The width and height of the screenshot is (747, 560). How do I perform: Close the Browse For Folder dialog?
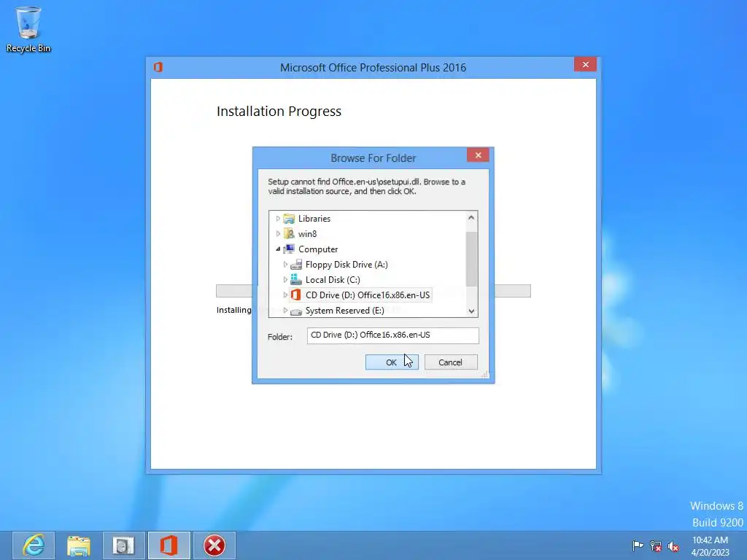(478, 155)
